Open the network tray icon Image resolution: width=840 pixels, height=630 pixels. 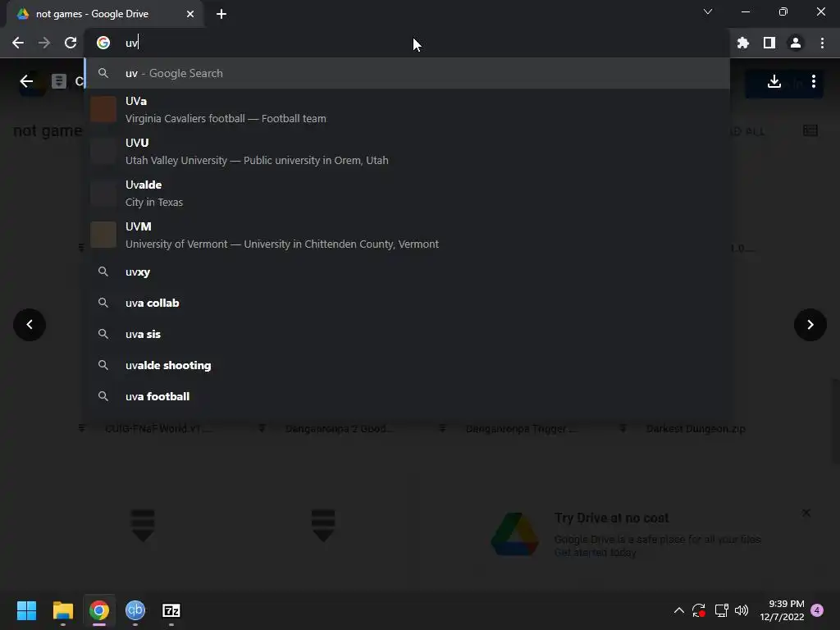(721, 610)
